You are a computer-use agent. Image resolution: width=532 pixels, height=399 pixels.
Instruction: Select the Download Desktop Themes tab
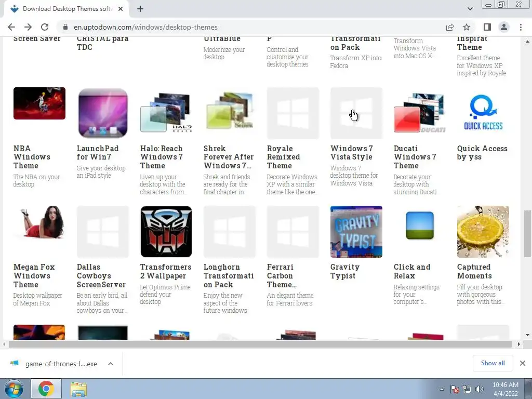click(66, 9)
